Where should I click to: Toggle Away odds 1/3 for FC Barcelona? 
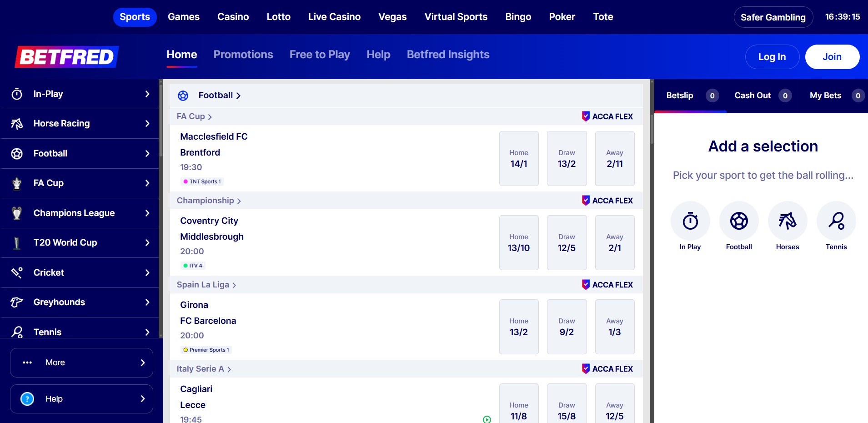[614, 327]
